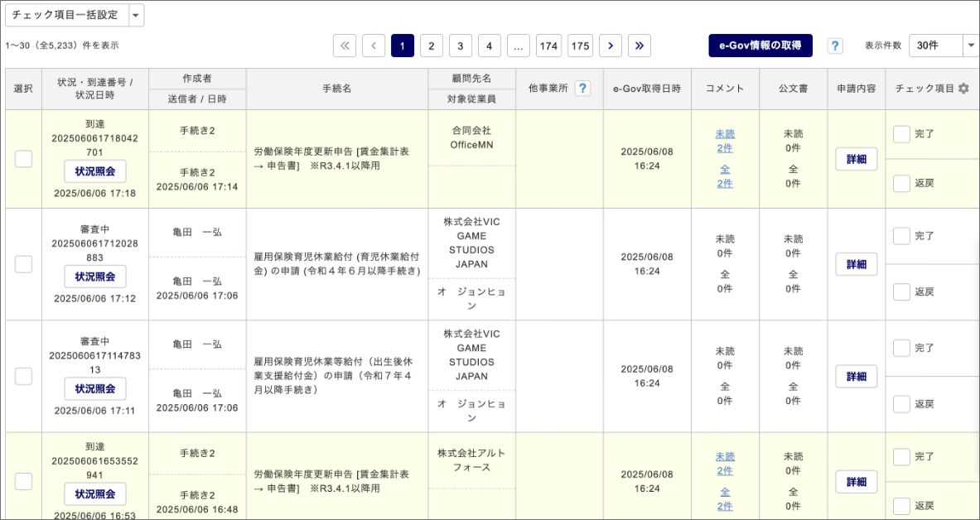The height and width of the screenshot is (520, 980).
Task: Go to page 2 of results
Action: (x=431, y=46)
